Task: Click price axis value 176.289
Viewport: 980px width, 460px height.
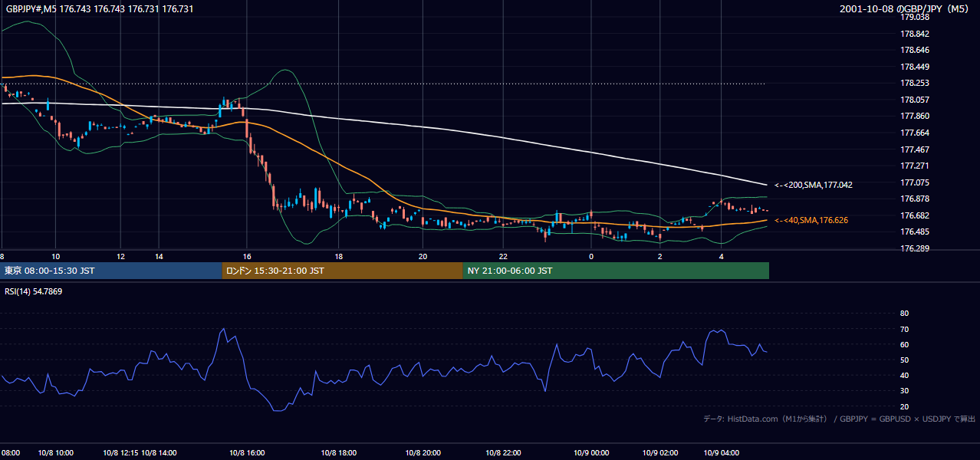Action: 915,248
